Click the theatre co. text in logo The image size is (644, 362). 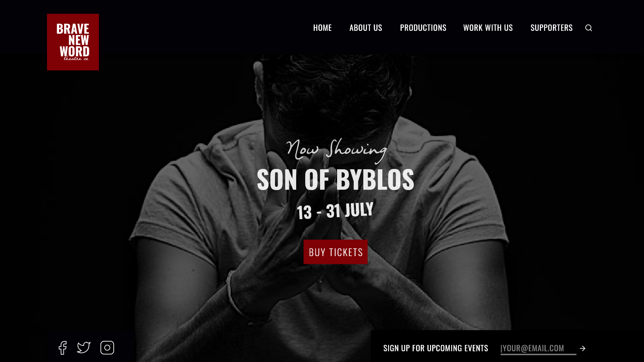point(76,59)
